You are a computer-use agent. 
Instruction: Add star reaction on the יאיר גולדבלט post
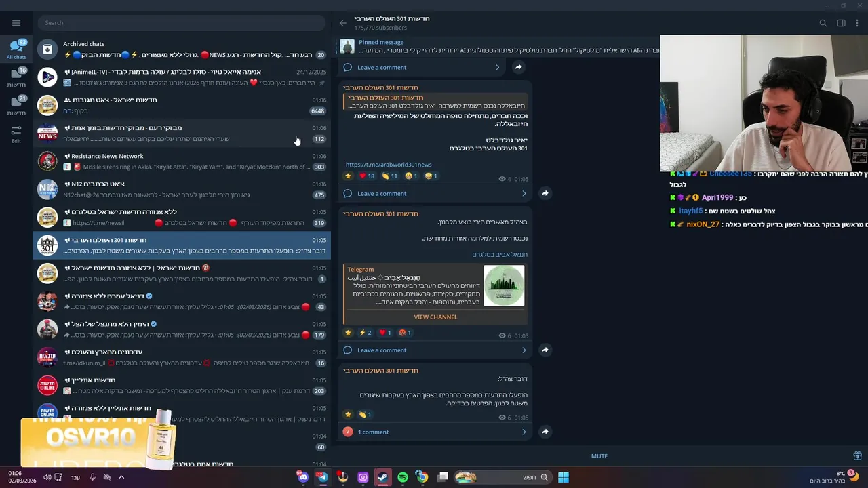348,176
